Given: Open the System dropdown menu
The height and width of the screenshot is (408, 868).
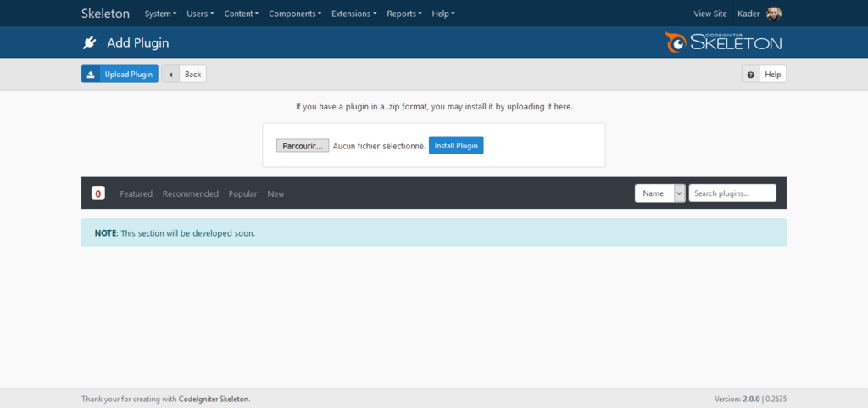Looking at the screenshot, I should tap(160, 14).
